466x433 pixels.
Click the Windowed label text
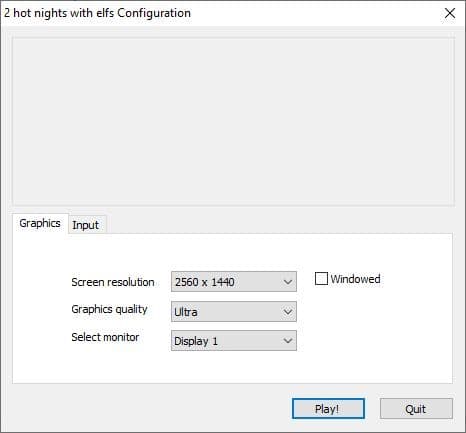click(355, 279)
